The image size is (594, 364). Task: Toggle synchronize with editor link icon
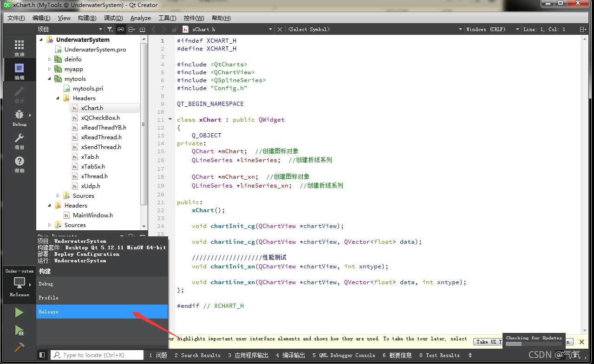pyautogui.click(x=121, y=29)
